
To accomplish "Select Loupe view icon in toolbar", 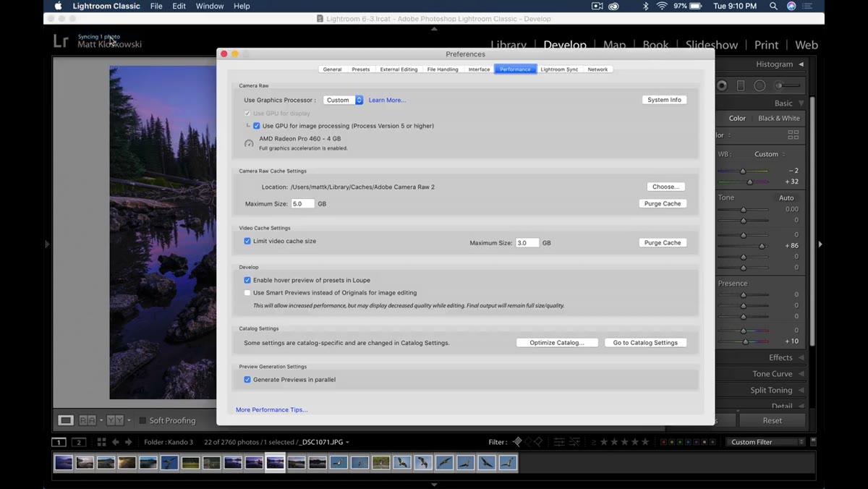I will tap(66, 420).
